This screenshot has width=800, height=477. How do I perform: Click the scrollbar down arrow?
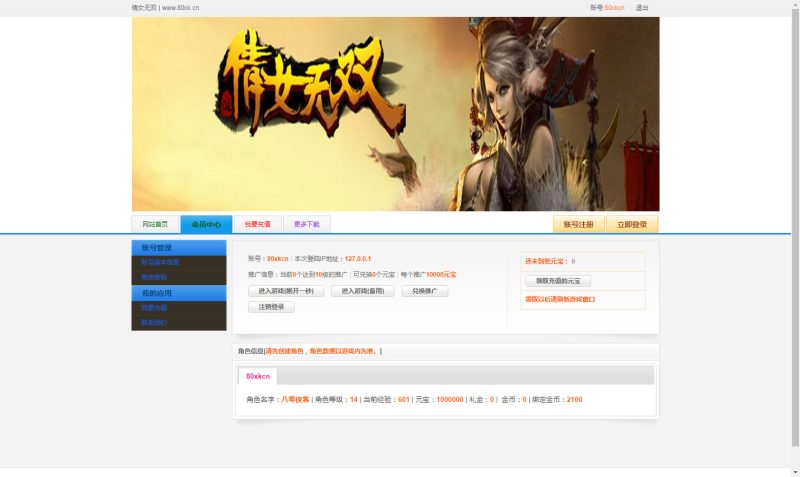coord(795,472)
